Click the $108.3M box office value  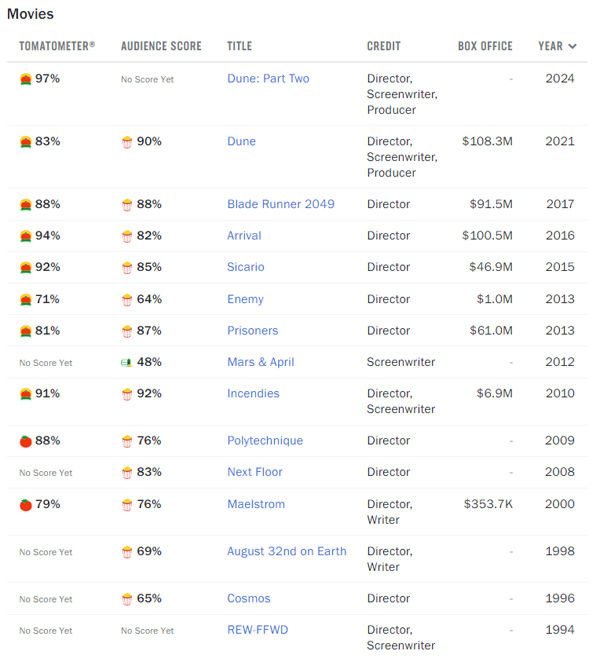click(487, 141)
